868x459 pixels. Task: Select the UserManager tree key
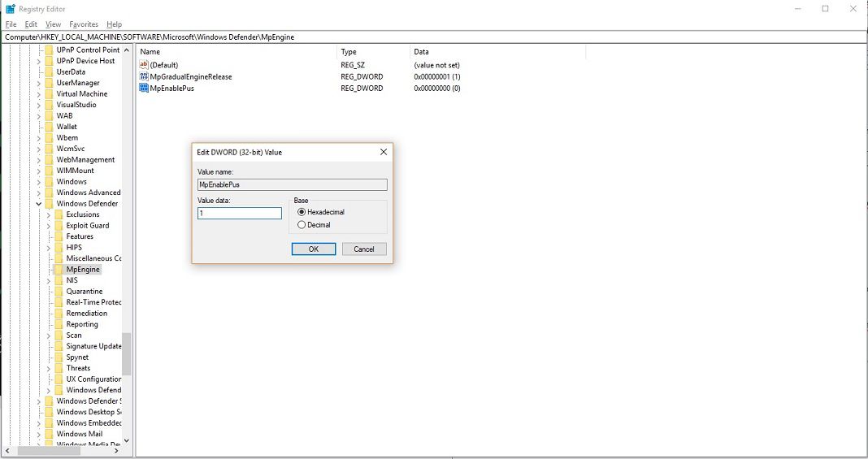tap(78, 83)
